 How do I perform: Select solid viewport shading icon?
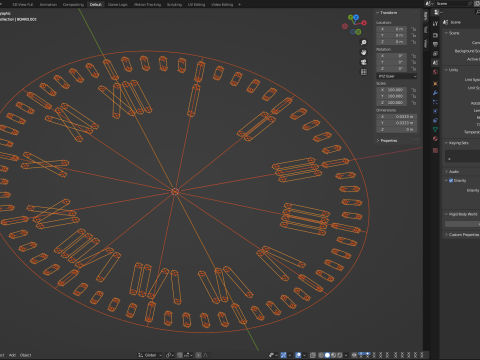(327, 355)
